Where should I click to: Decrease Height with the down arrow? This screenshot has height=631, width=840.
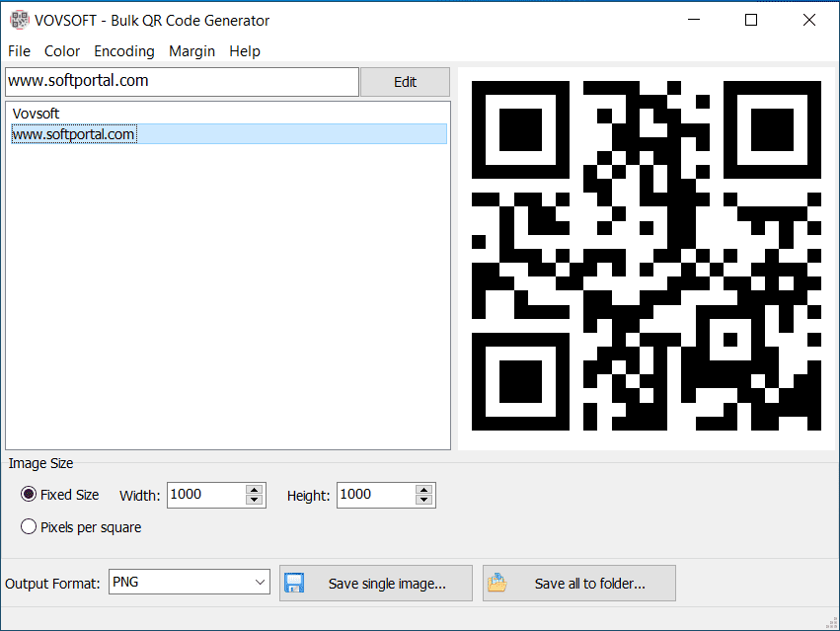tap(424, 501)
